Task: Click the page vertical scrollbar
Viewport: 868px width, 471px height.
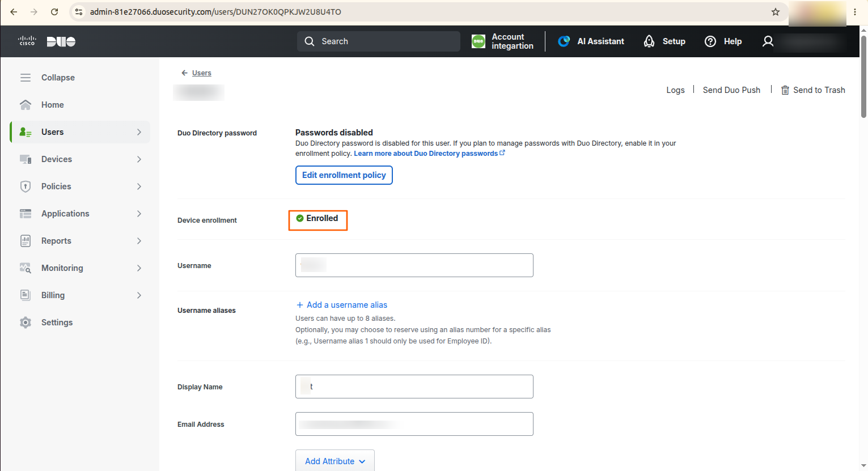Action: coord(863,77)
